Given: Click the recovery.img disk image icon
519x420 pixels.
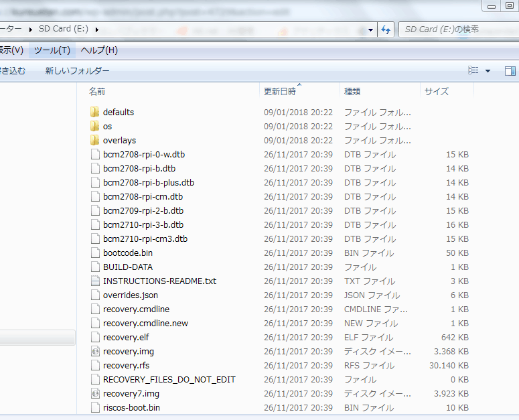Looking at the screenshot, I should pos(94,351).
